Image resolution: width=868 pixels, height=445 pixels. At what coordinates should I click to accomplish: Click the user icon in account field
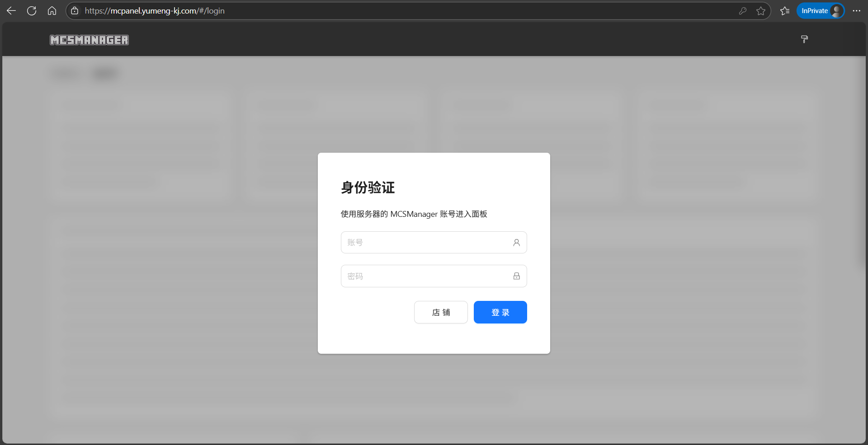click(x=516, y=243)
